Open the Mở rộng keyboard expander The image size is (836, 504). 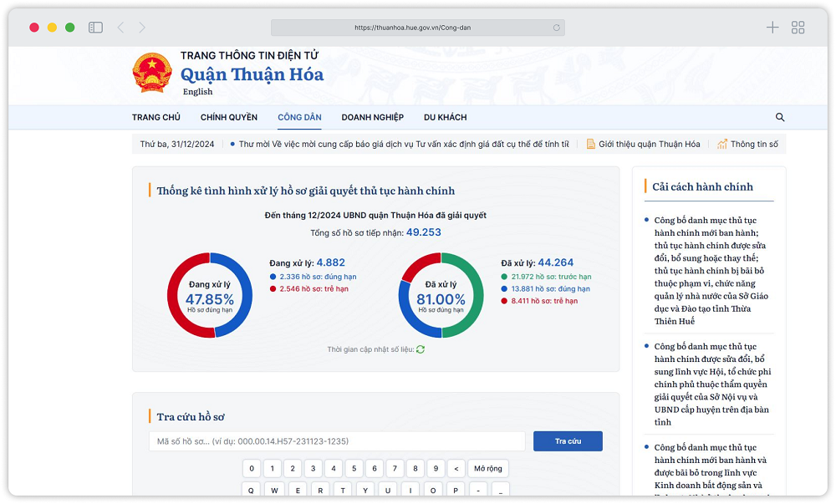pyautogui.click(x=488, y=468)
